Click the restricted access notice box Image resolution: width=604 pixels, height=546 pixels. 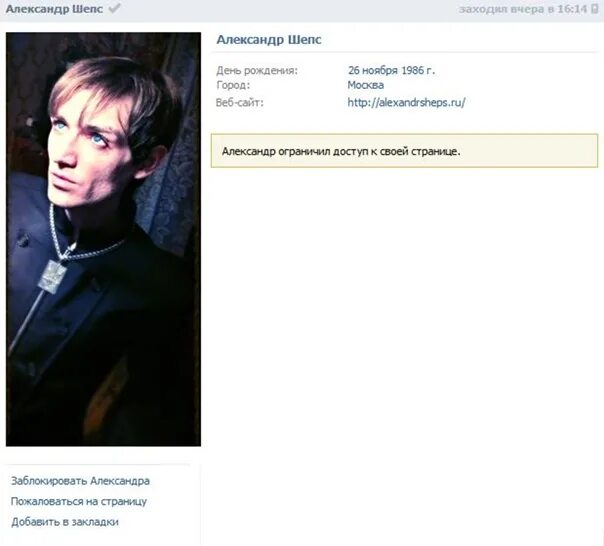pyautogui.click(x=404, y=151)
